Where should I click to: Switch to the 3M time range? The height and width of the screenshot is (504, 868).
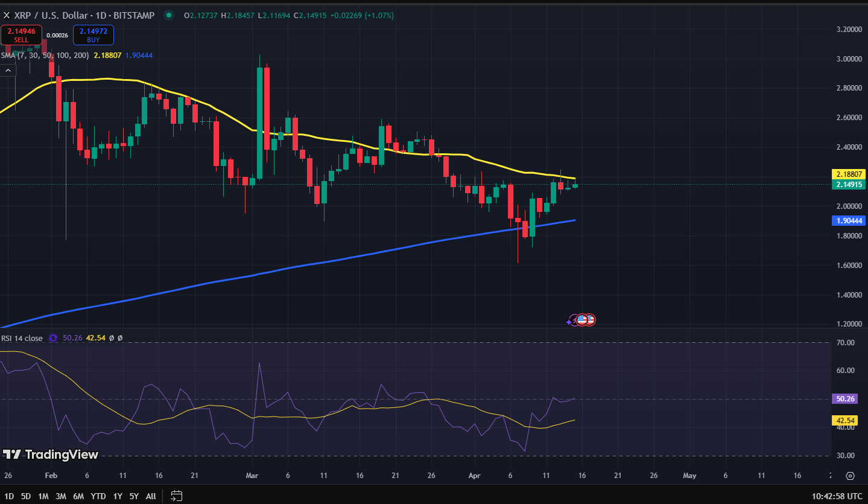click(61, 496)
